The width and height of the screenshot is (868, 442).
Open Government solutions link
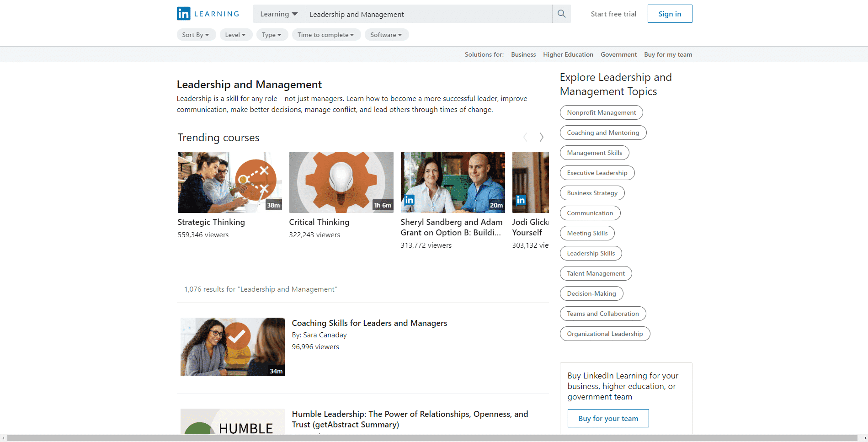point(618,54)
